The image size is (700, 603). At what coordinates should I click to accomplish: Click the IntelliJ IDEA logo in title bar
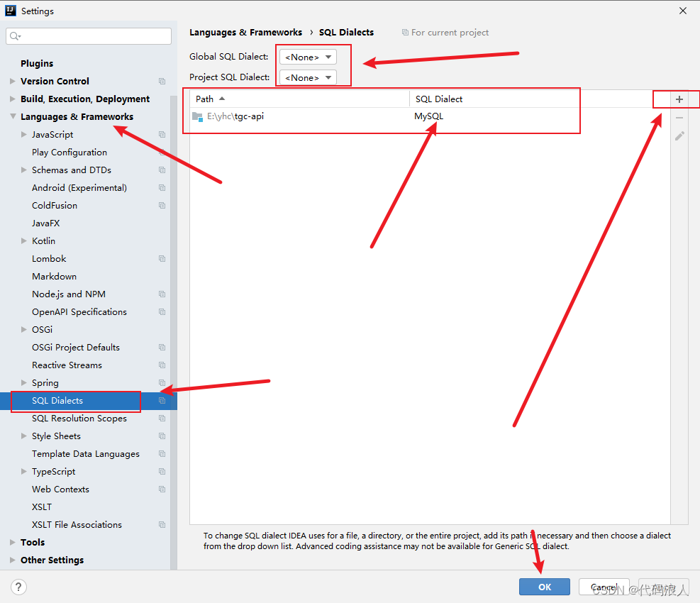[10, 11]
